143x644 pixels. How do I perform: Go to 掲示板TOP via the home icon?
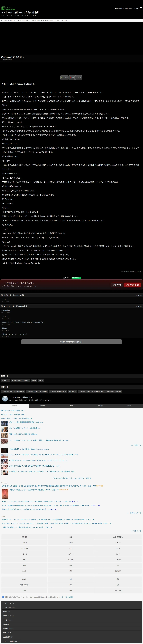tap(120, 8)
